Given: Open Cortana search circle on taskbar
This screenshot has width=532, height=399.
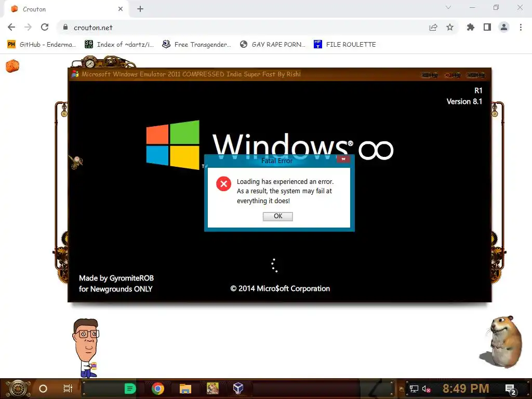Looking at the screenshot, I should tap(43, 389).
